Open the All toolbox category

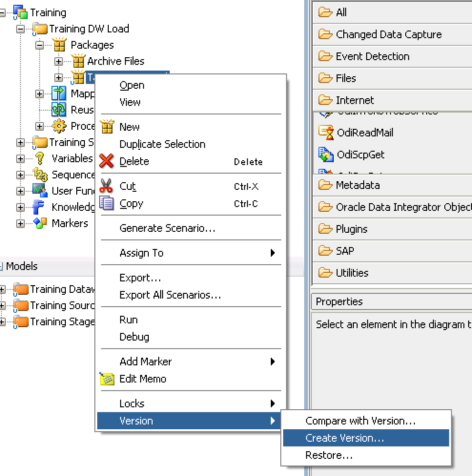coord(392,12)
